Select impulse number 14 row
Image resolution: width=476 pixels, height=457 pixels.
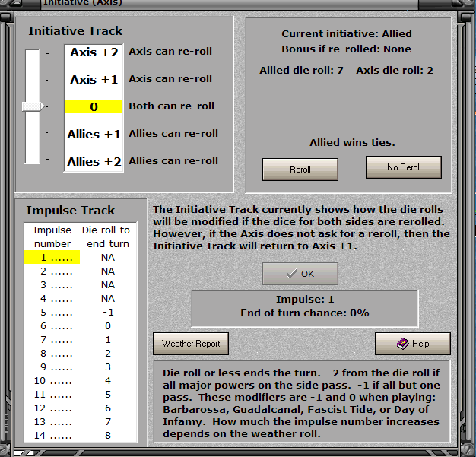click(x=81, y=435)
